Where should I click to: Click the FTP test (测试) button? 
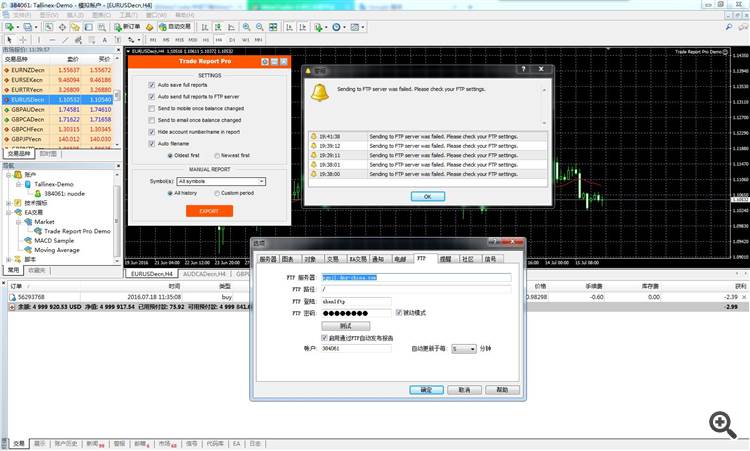346,326
